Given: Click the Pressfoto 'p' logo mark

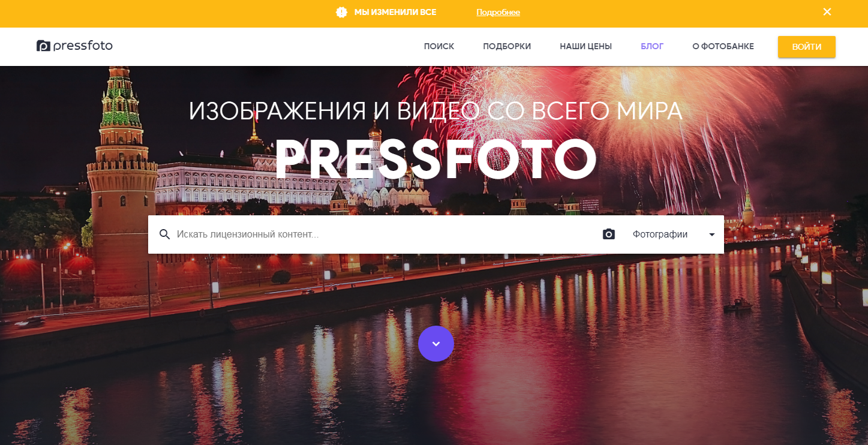Looking at the screenshot, I should [x=43, y=46].
